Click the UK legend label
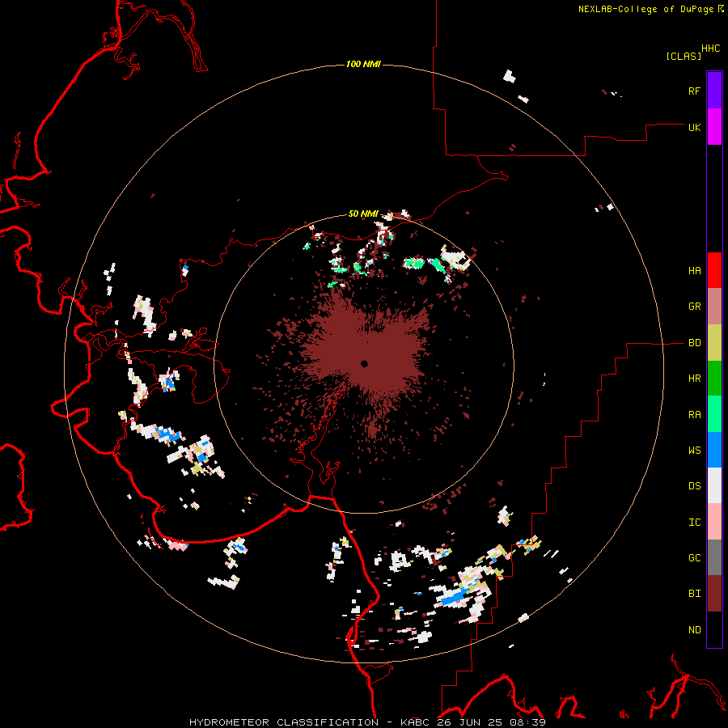 click(x=694, y=127)
